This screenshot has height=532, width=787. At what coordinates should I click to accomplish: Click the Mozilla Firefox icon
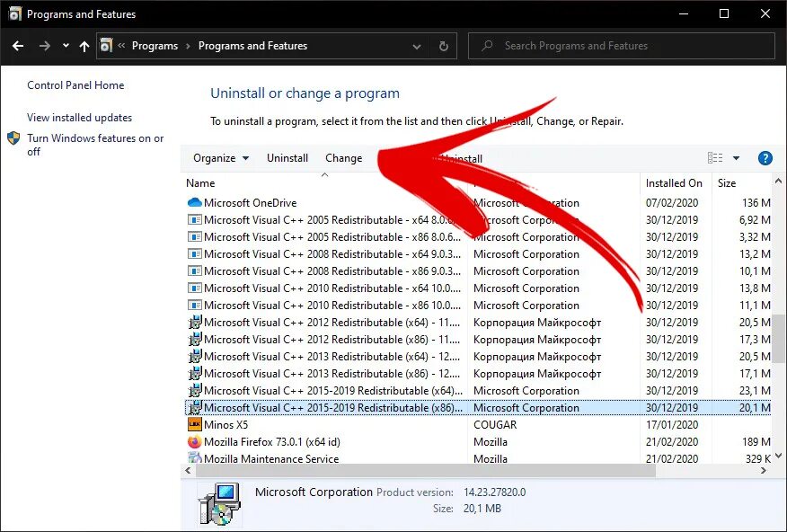tap(194, 441)
